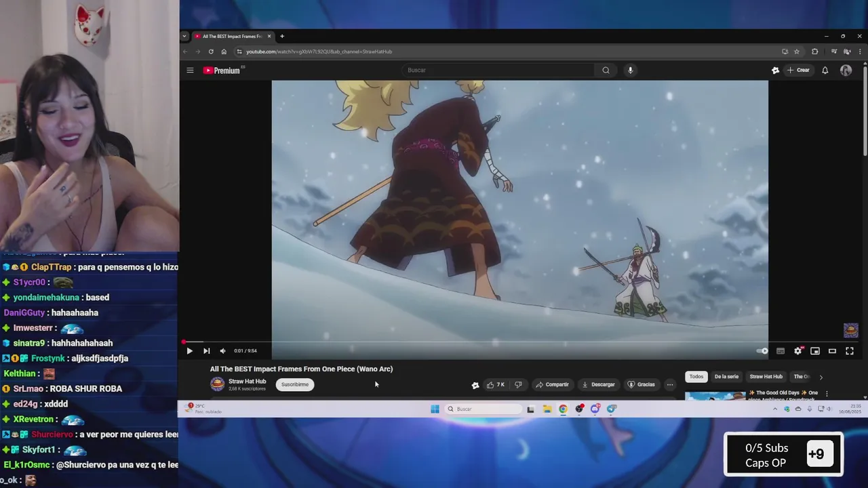
Task: Switch to theater mode
Action: coord(832,351)
